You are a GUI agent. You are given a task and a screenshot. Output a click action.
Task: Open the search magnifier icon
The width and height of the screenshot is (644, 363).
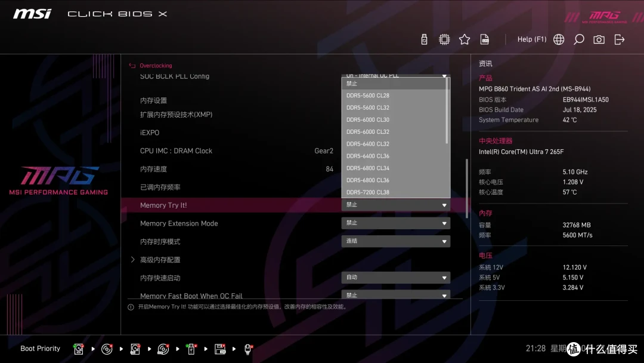pos(578,39)
